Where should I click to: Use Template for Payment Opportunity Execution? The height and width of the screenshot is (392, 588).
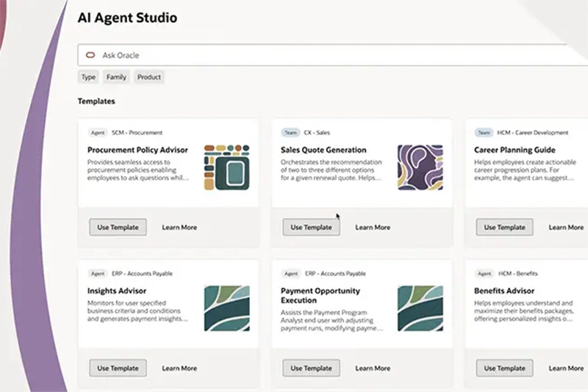pyautogui.click(x=311, y=368)
